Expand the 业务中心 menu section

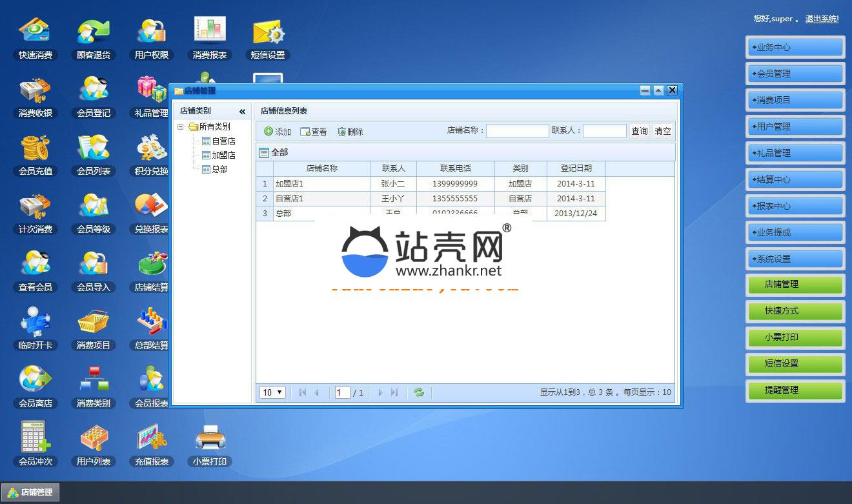pos(795,47)
